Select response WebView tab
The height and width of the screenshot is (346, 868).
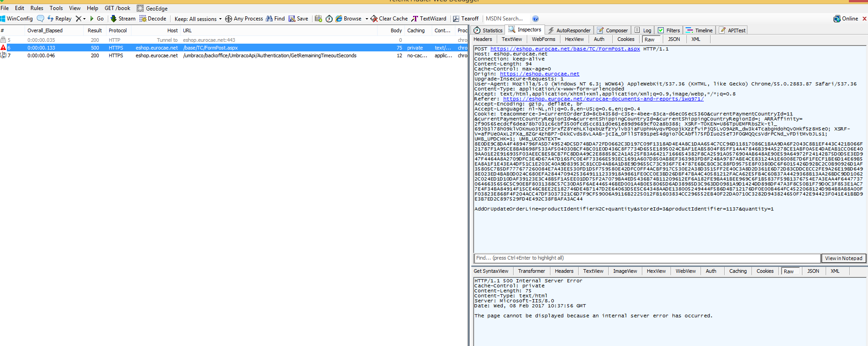click(686, 271)
